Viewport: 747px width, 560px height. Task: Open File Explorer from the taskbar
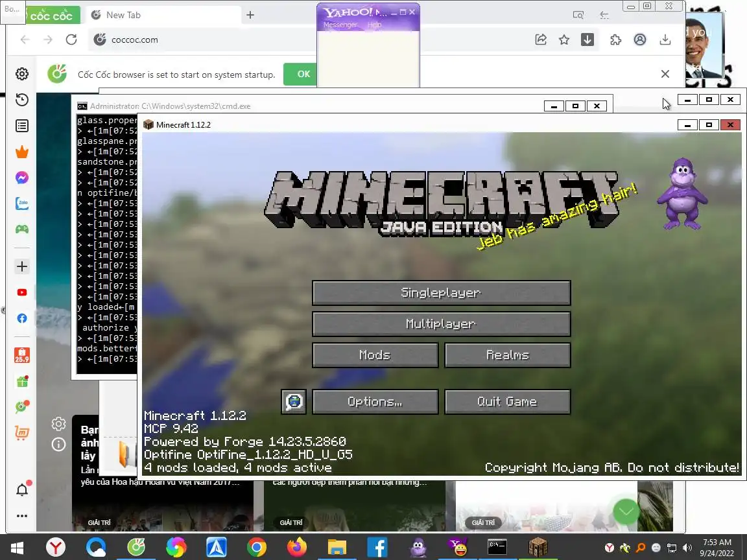[337, 547]
